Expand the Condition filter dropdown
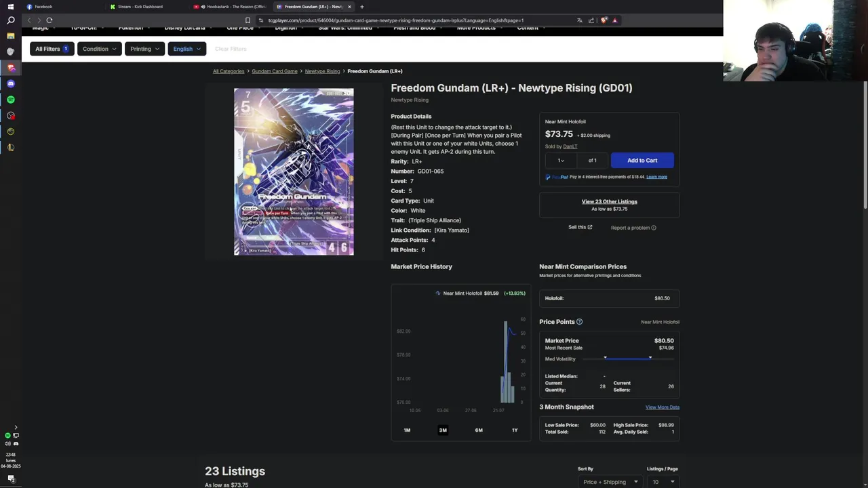Image resolution: width=868 pixels, height=488 pixels. click(x=99, y=49)
